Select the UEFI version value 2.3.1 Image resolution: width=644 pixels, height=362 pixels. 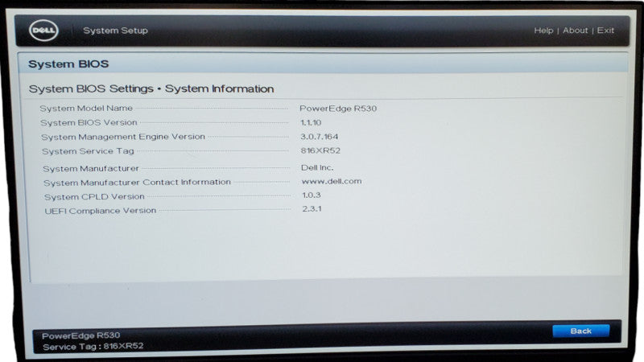pos(312,209)
